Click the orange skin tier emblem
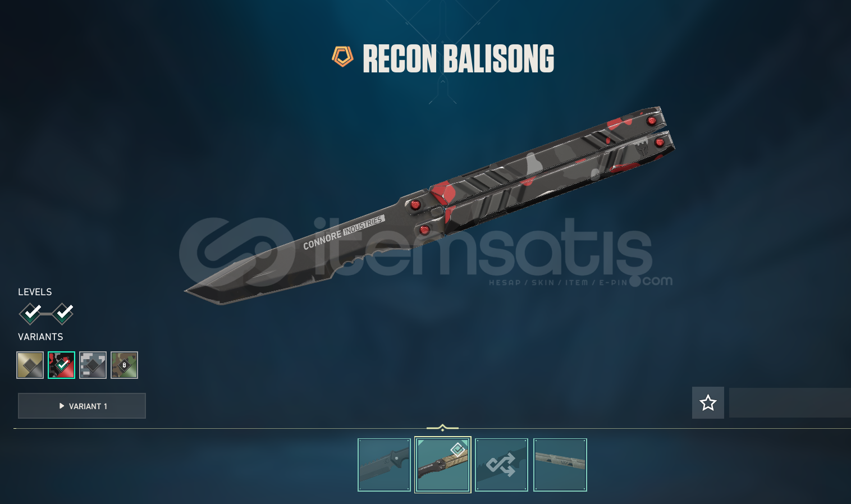The height and width of the screenshot is (504, 851). point(342,57)
